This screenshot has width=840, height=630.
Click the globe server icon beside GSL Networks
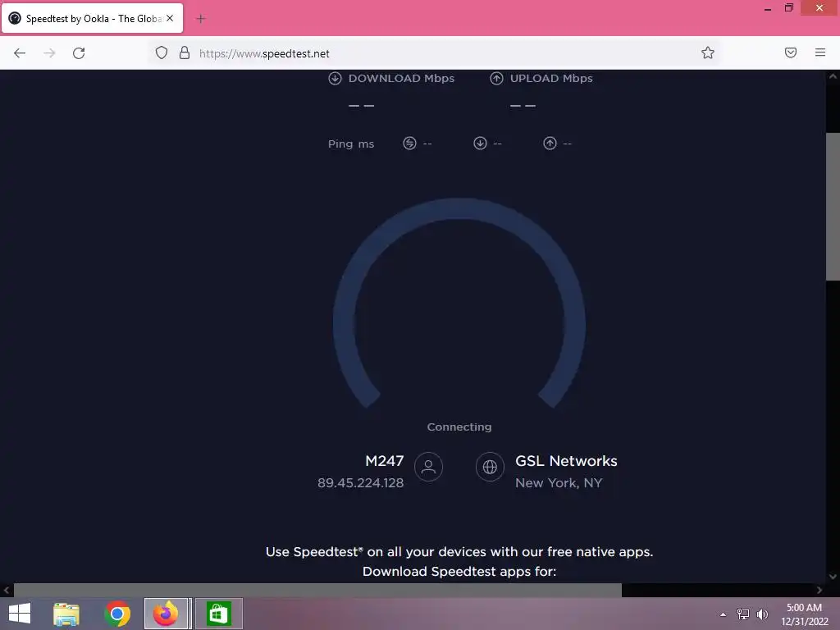point(490,467)
